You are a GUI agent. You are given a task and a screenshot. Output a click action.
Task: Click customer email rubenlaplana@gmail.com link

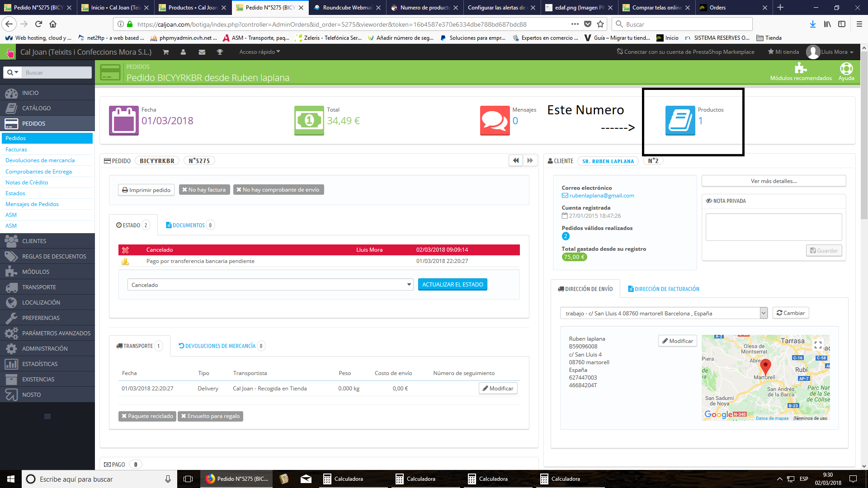[x=601, y=196]
